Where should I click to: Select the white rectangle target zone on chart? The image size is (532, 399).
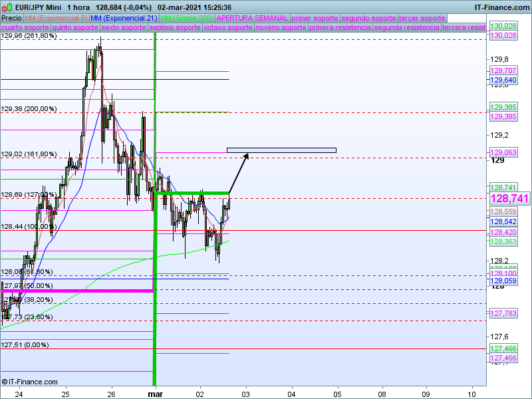click(x=281, y=150)
